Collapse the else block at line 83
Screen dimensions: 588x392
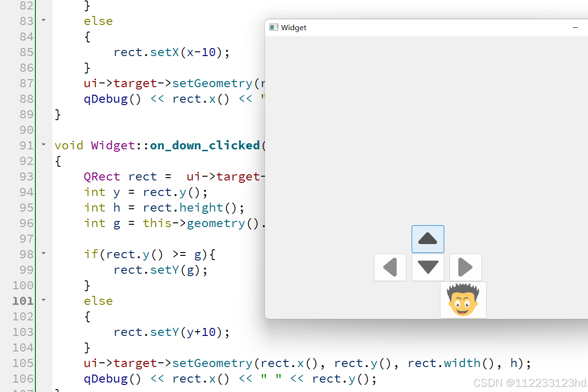pyautogui.click(x=44, y=20)
